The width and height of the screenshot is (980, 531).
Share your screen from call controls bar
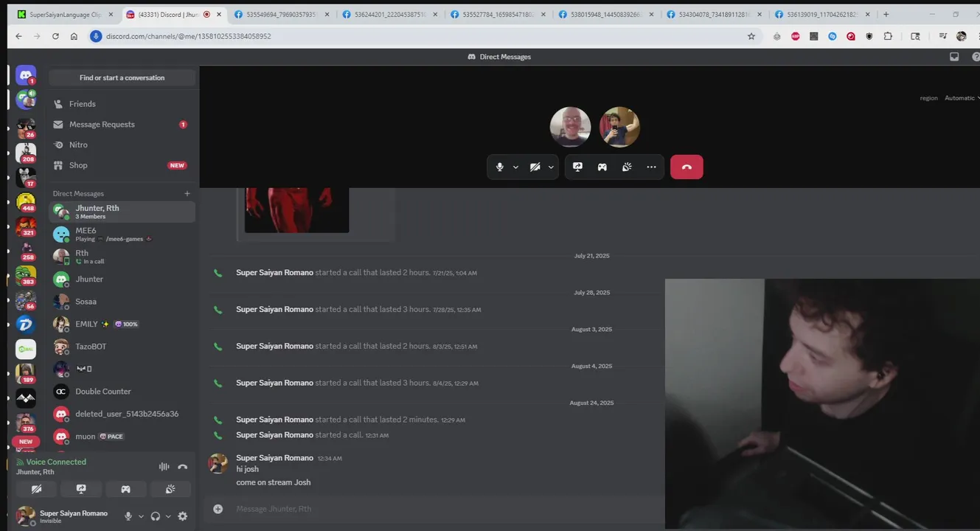[578, 167]
